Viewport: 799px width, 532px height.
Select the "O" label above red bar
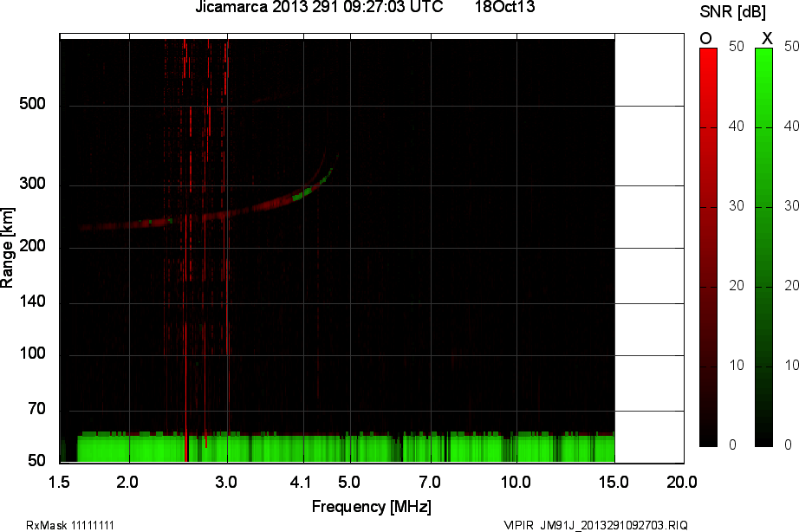point(705,38)
